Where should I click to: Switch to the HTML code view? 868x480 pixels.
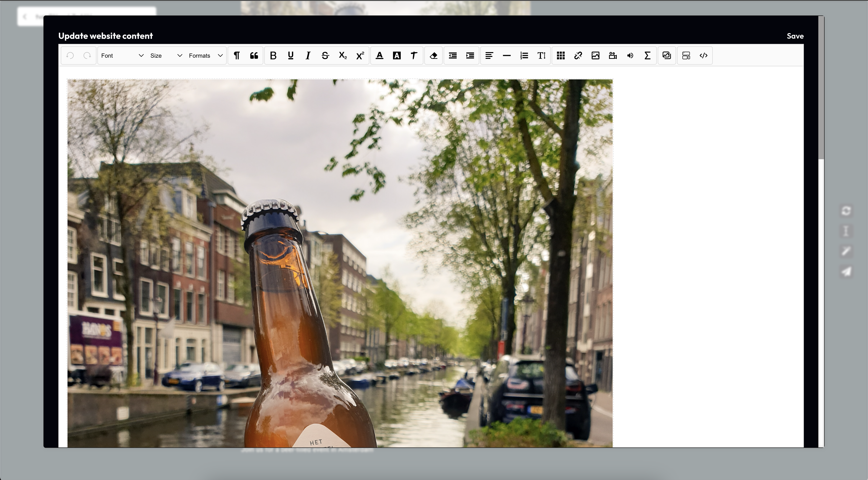coord(704,56)
